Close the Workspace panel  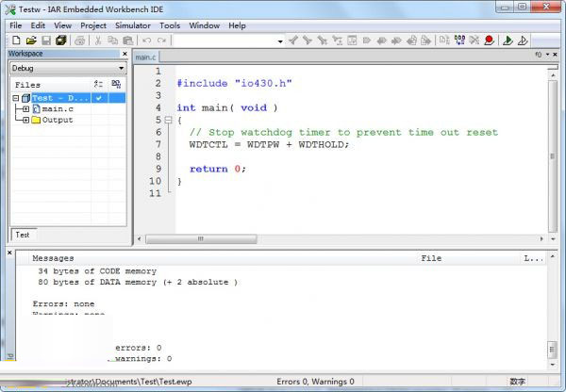tap(125, 54)
